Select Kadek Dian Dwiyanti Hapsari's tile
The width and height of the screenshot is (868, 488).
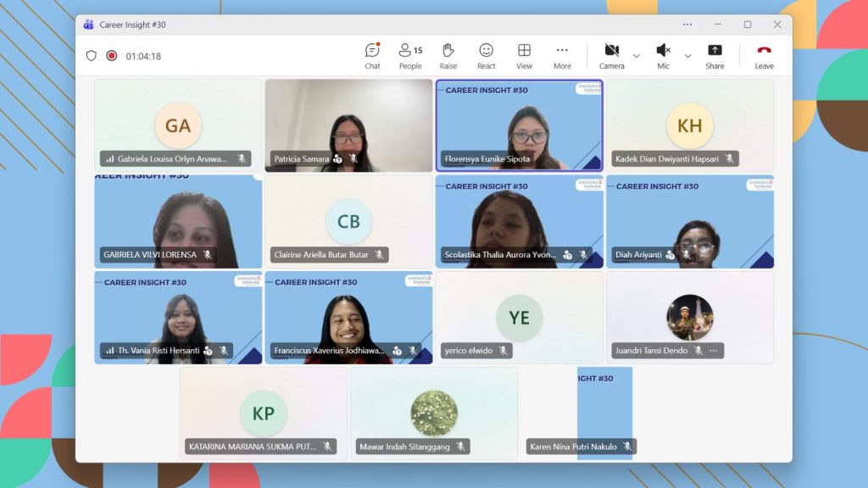coord(690,125)
